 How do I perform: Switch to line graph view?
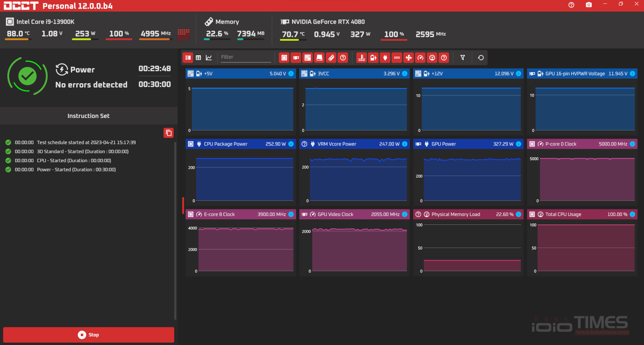[209, 57]
